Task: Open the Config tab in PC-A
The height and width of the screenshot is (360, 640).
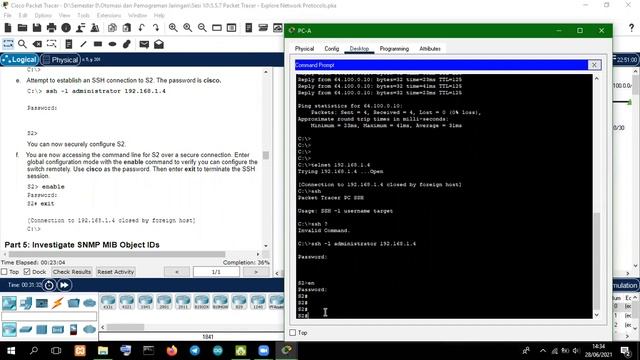Action: tap(331, 49)
